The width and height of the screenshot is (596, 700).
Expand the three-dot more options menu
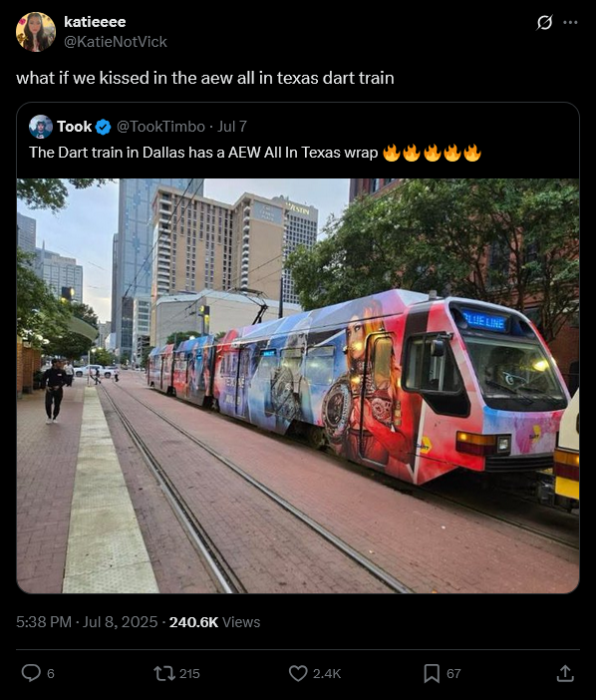pos(570,22)
